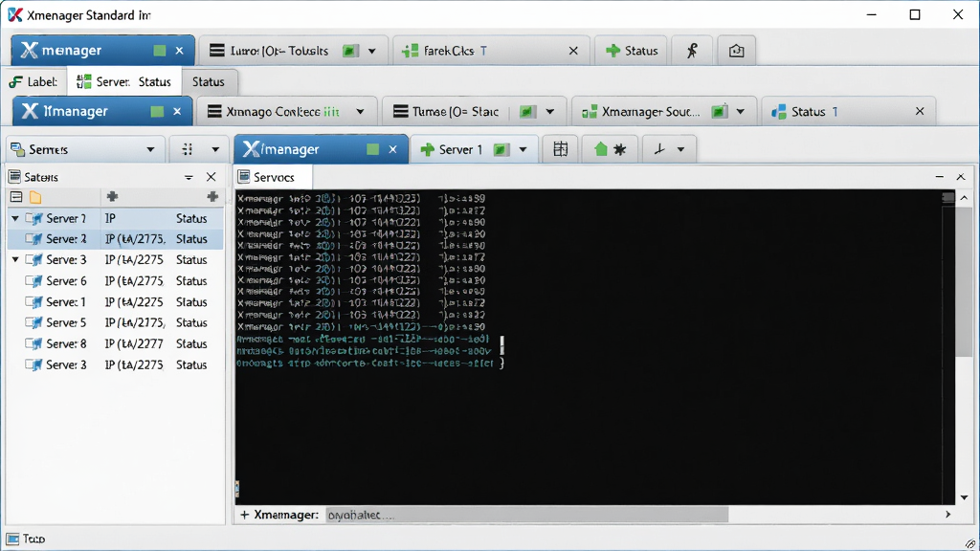Click the terminal scroll down arrow

click(x=964, y=497)
